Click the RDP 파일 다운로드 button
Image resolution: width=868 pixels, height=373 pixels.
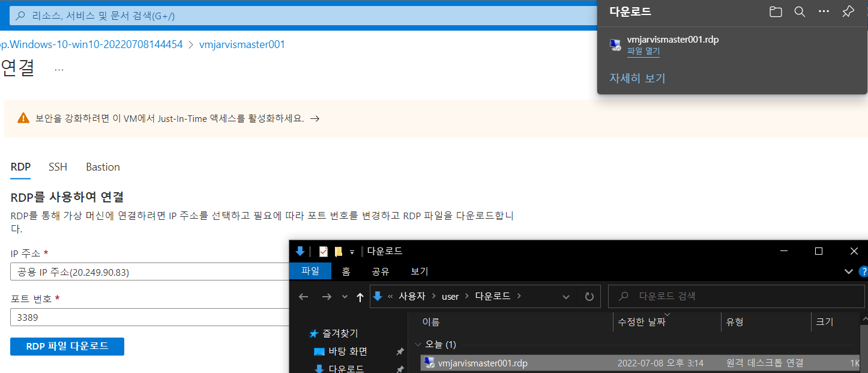click(x=67, y=347)
